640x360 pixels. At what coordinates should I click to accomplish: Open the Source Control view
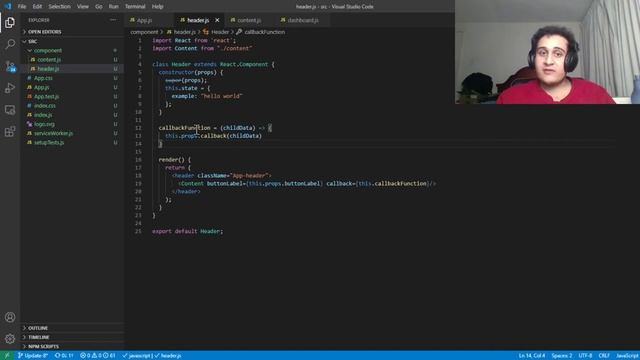coord(10,66)
